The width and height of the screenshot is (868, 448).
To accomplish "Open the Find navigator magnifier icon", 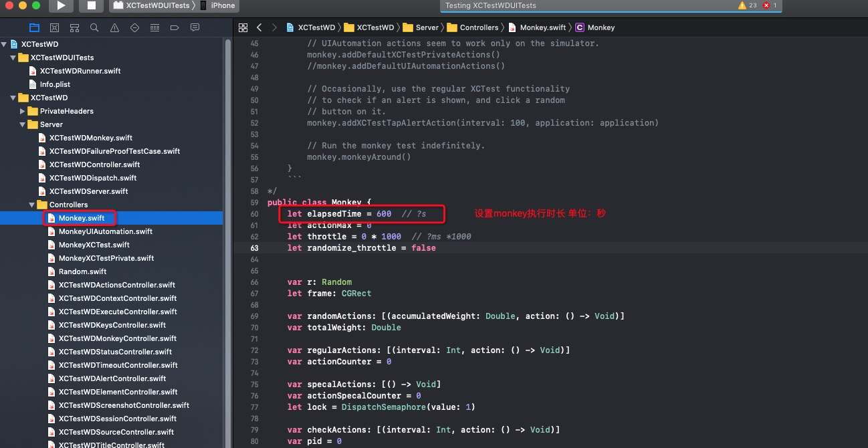I will [x=94, y=27].
